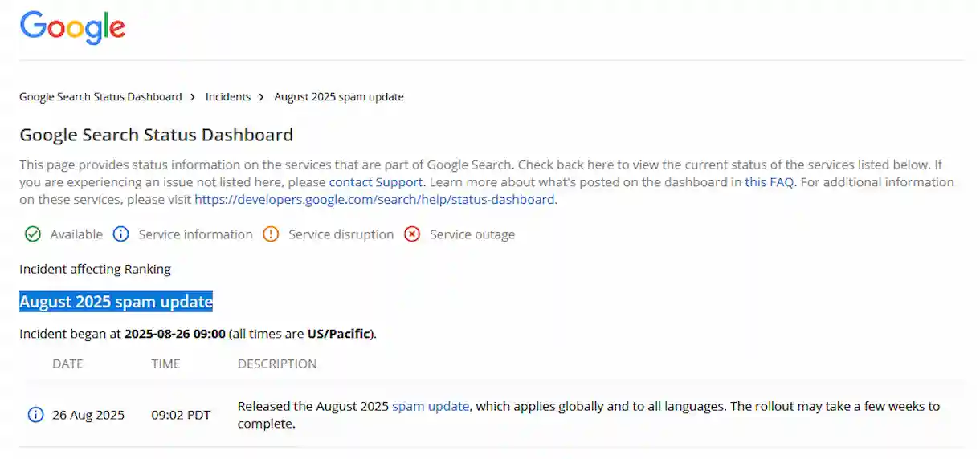Click the breadcrumb chevron before Incidents

tap(193, 97)
